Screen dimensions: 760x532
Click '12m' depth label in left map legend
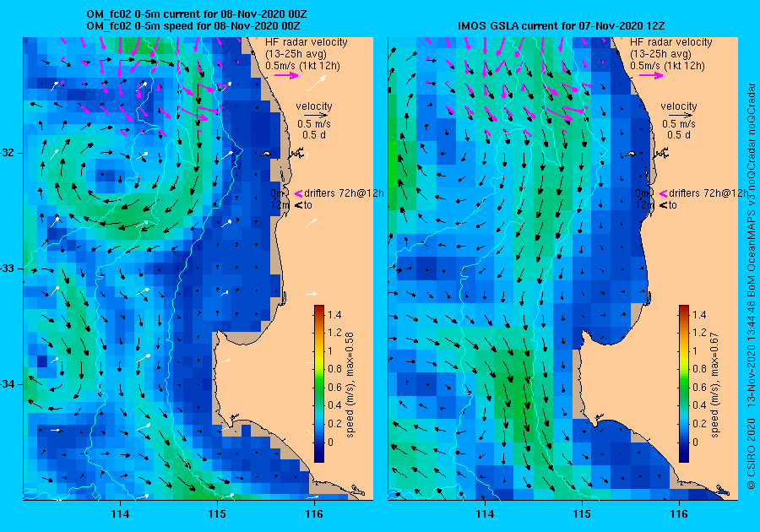(279, 205)
